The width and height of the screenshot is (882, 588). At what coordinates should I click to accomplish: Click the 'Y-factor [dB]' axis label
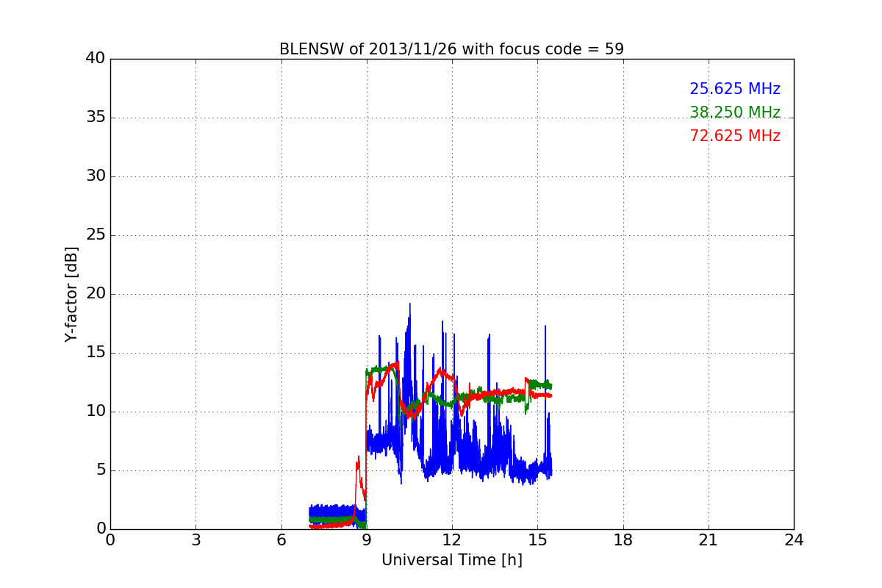pos(71,294)
